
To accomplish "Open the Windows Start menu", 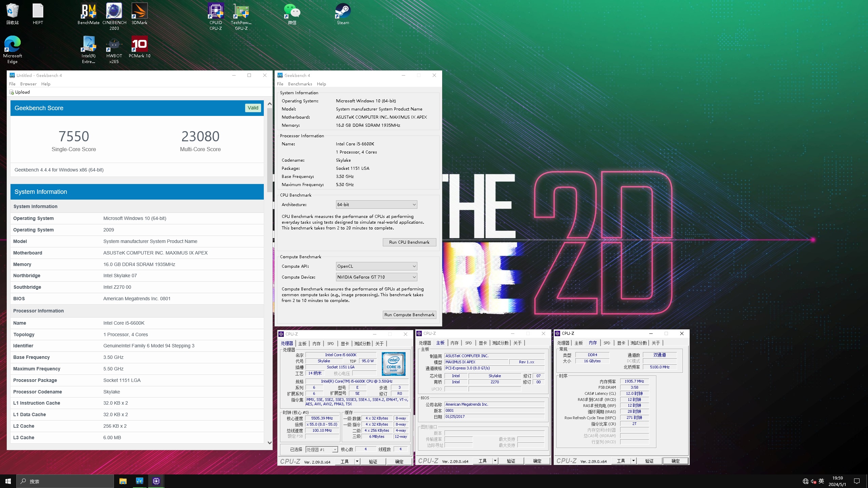I will [x=8, y=481].
